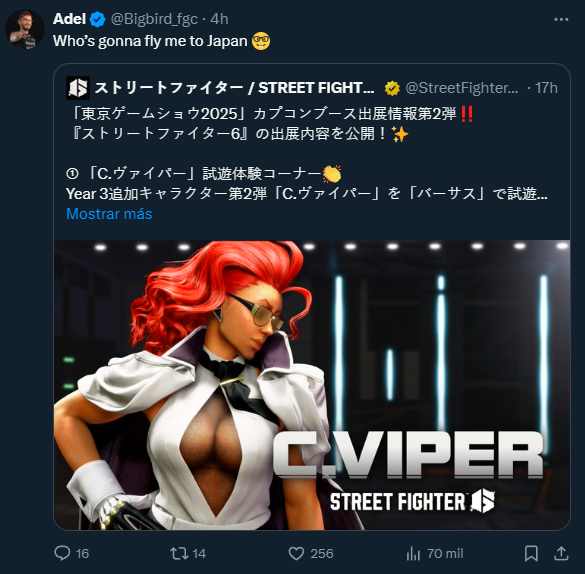Image resolution: width=585 pixels, height=574 pixels.
Task: Click the Adel display name
Action: (69, 19)
